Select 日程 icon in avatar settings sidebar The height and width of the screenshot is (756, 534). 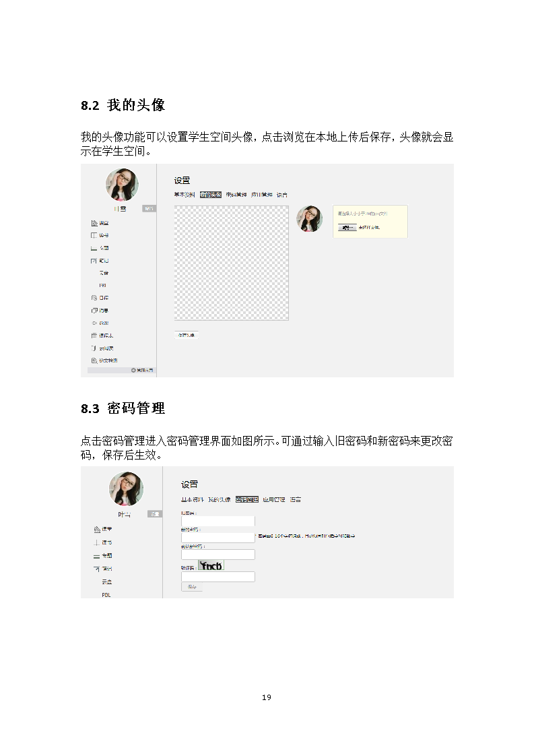click(x=94, y=298)
